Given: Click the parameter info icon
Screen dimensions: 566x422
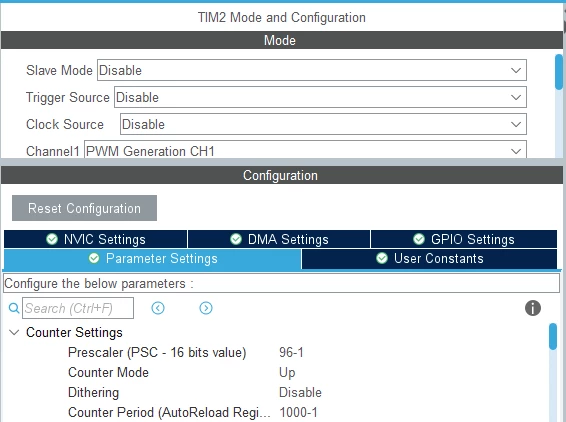Looking at the screenshot, I should (x=533, y=308).
